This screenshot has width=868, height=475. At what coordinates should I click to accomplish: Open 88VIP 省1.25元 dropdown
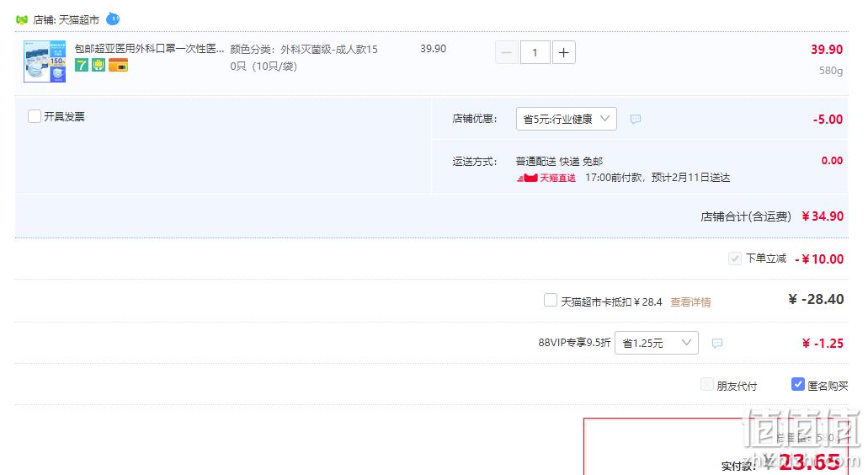point(656,343)
